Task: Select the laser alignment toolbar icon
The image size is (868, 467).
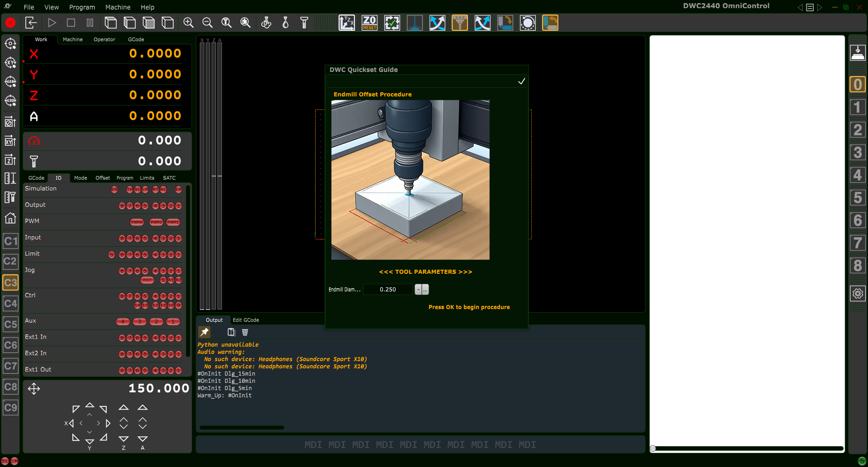Action: coord(415,23)
